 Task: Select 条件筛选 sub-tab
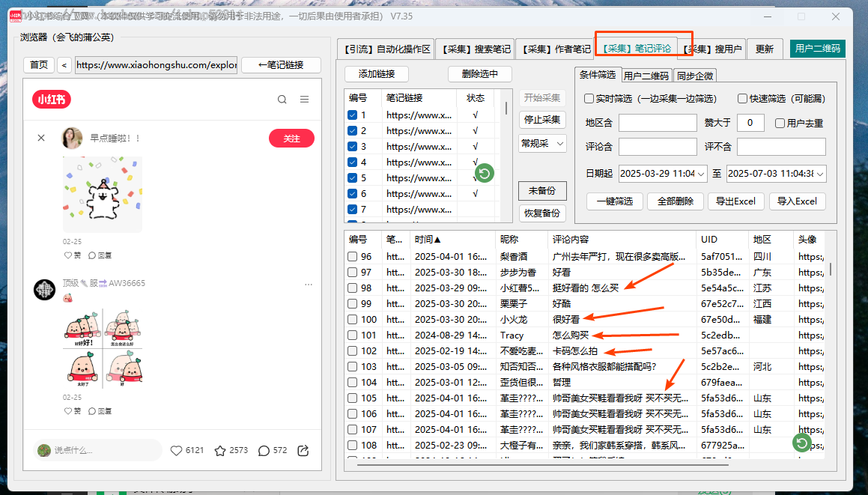pyautogui.click(x=598, y=75)
